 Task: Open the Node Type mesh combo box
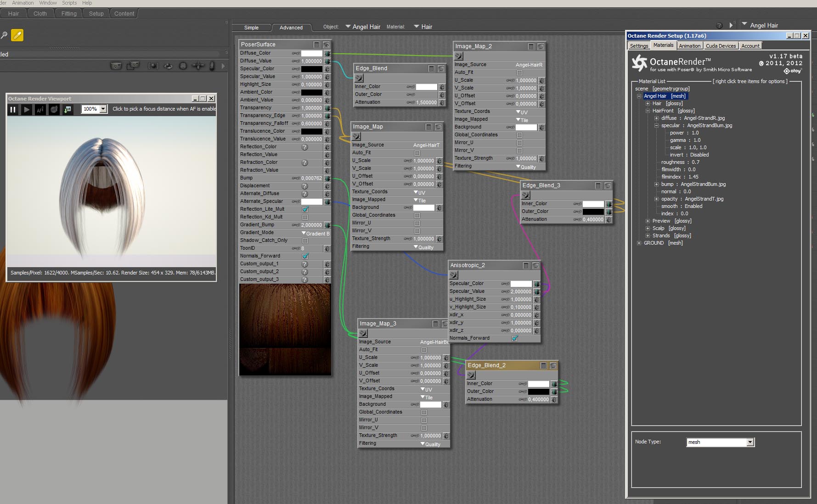point(721,442)
